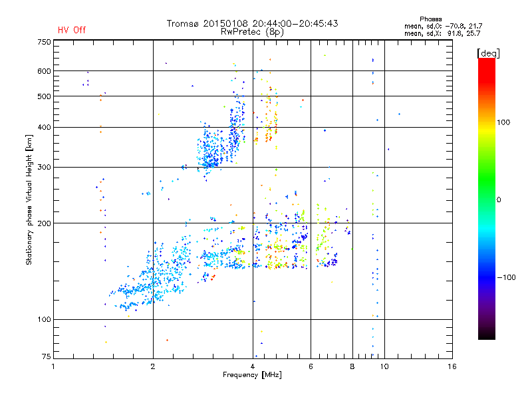Screen dimensions: 532x399
Task: Click the 'RwPretec (8p)' subtitle
Action: [x=252, y=32]
